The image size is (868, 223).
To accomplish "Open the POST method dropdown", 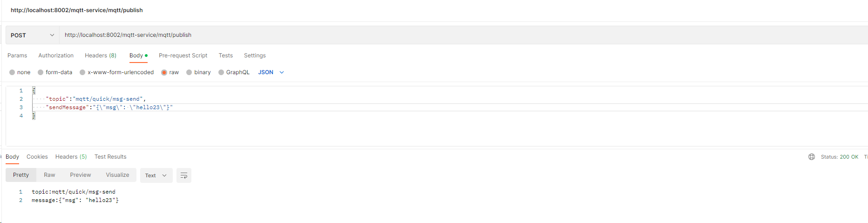I will (x=33, y=35).
